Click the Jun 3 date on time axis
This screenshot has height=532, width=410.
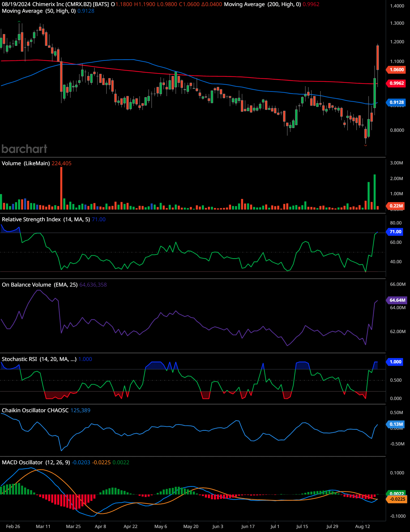pyautogui.click(x=218, y=526)
